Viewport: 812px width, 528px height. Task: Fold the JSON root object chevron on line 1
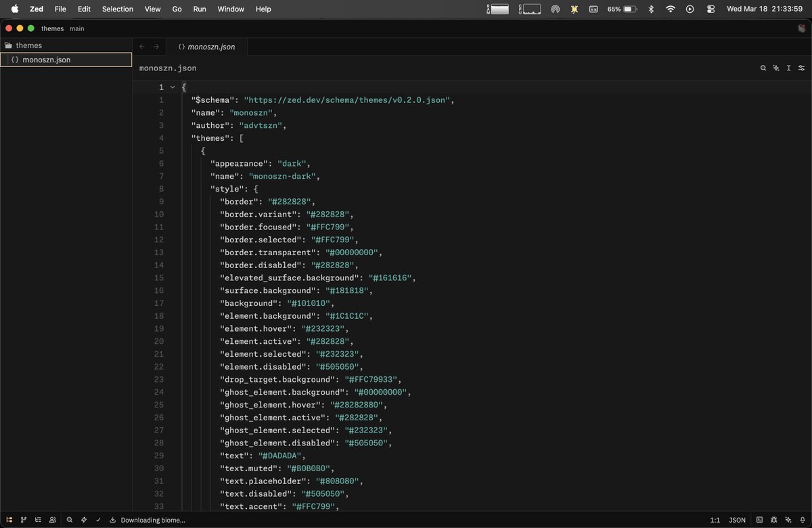click(173, 87)
